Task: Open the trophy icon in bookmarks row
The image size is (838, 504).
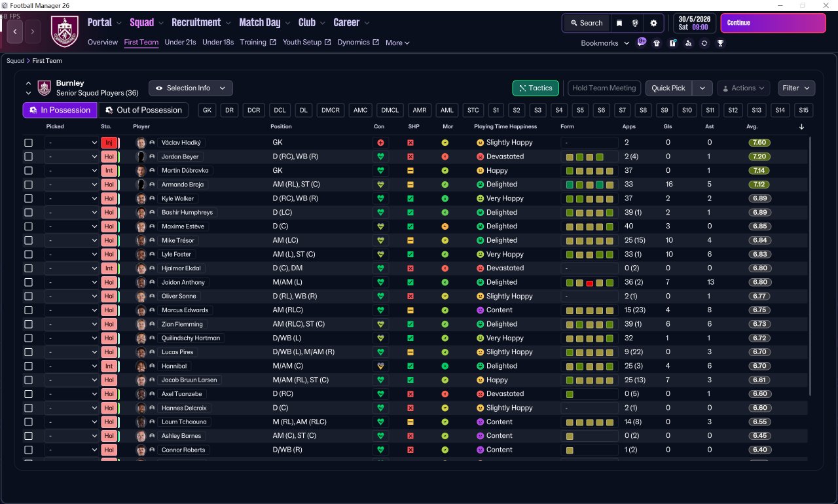Action: [x=720, y=43]
